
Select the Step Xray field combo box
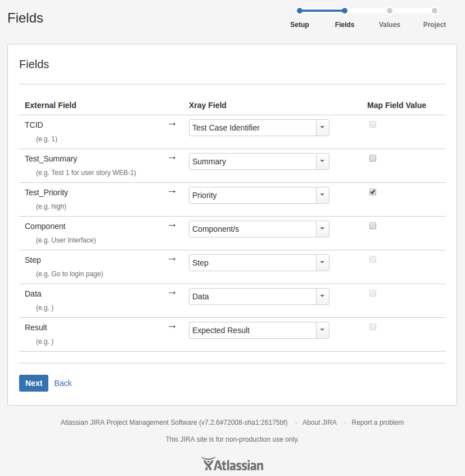tap(259, 263)
